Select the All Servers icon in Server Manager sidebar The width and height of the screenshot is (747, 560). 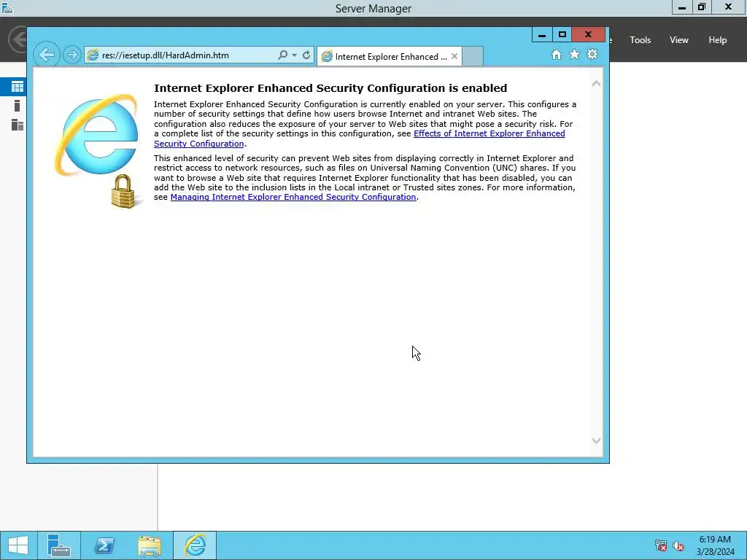pyautogui.click(x=18, y=125)
